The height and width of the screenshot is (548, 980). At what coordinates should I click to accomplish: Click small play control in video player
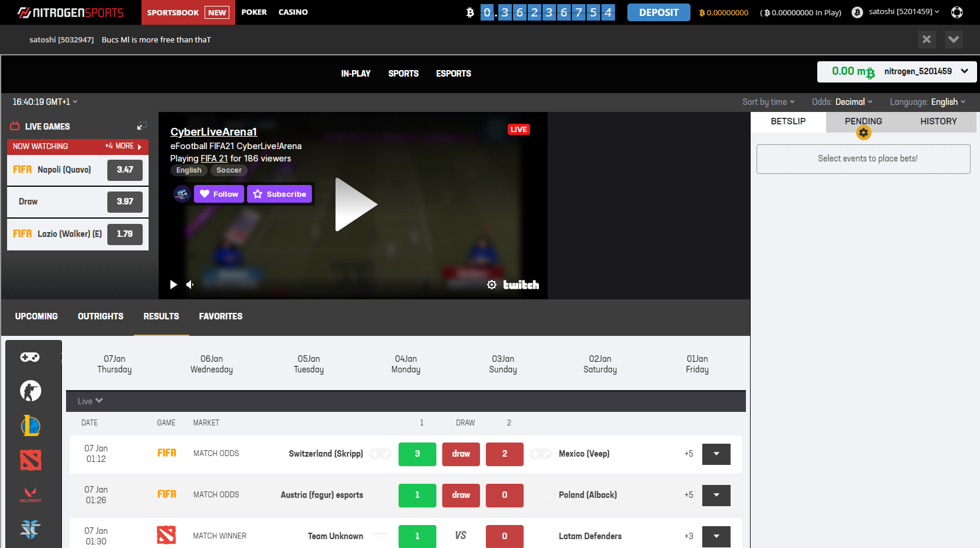pyautogui.click(x=173, y=285)
